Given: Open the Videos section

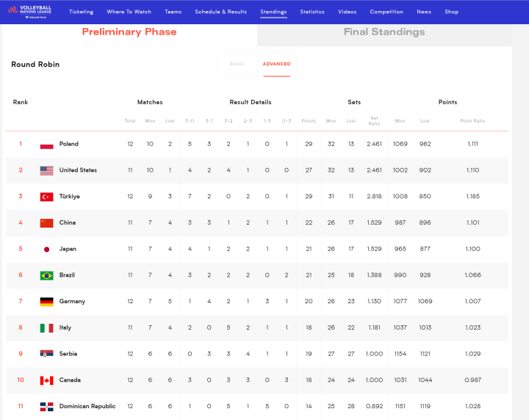Looking at the screenshot, I should coord(347,12).
